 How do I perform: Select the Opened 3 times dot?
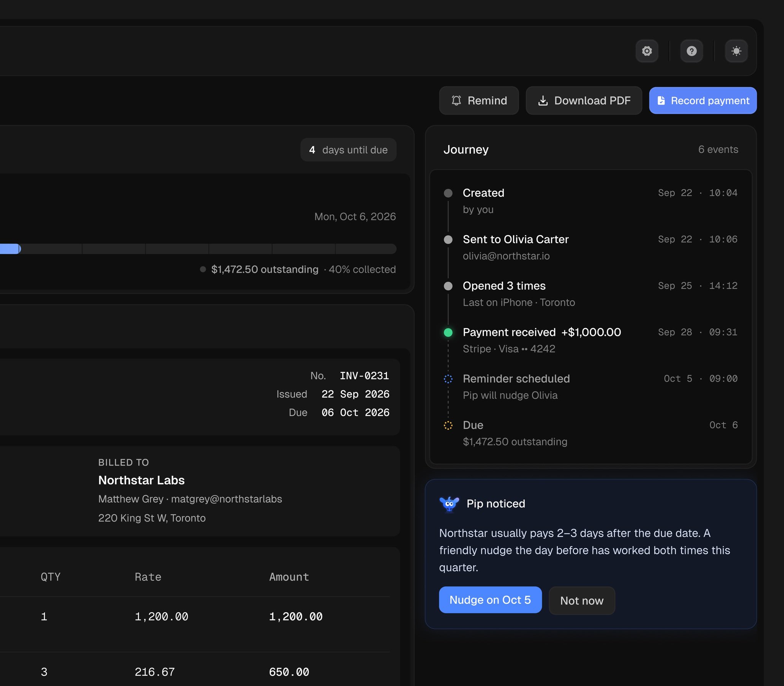(x=448, y=286)
